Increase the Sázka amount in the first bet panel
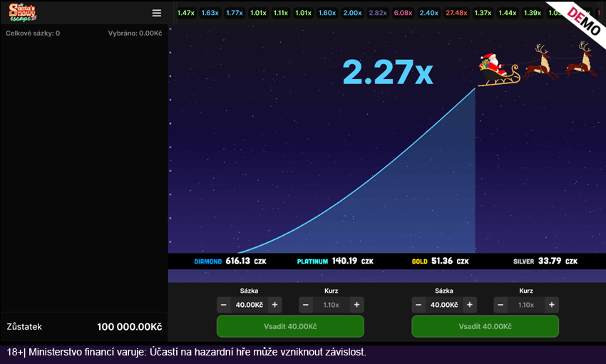The width and height of the screenshot is (606, 364). pyautogui.click(x=274, y=305)
